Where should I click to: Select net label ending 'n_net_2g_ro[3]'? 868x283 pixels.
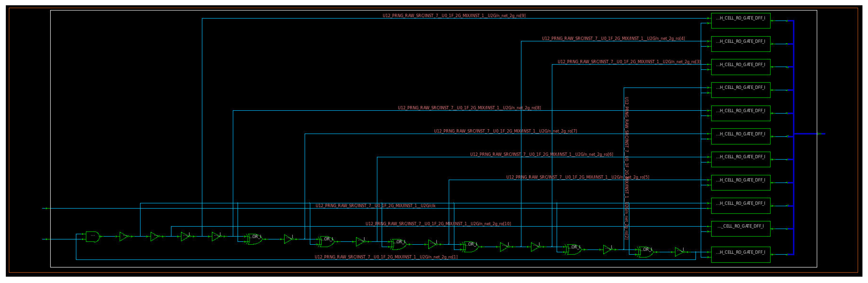coord(629,61)
